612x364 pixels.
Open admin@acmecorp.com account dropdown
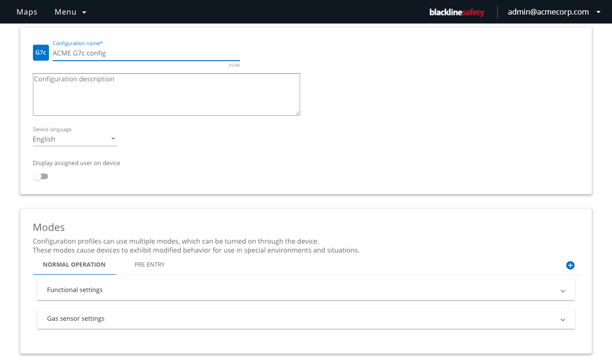coord(554,12)
